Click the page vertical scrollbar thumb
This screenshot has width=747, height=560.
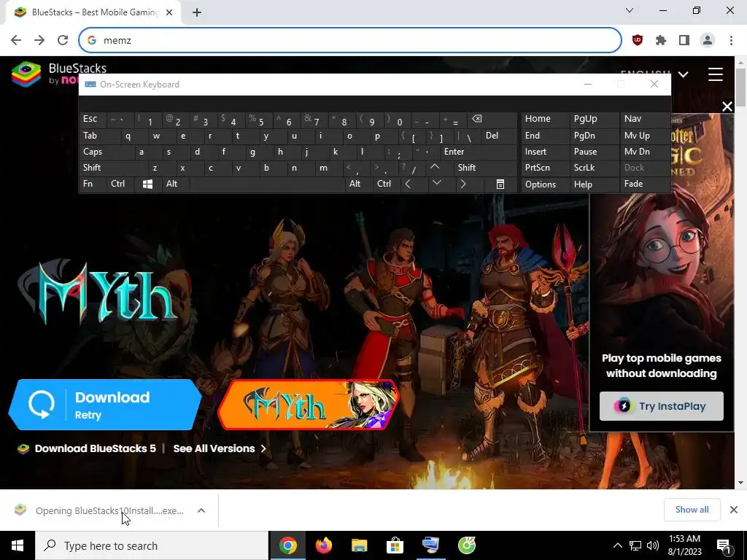(740, 87)
